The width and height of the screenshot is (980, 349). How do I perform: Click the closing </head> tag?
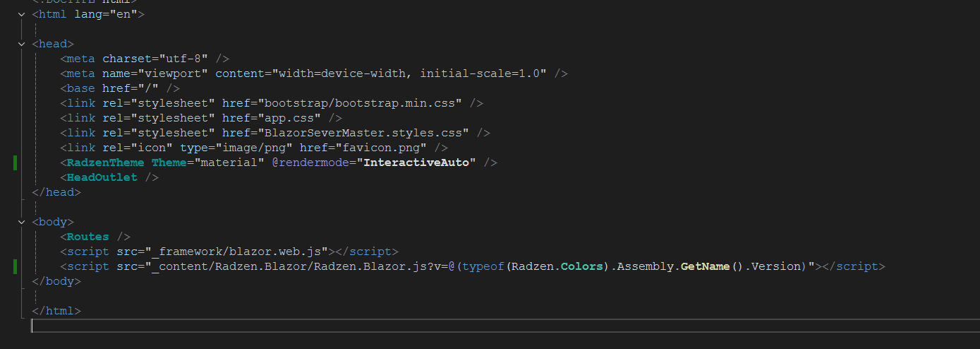[x=56, y=192]
